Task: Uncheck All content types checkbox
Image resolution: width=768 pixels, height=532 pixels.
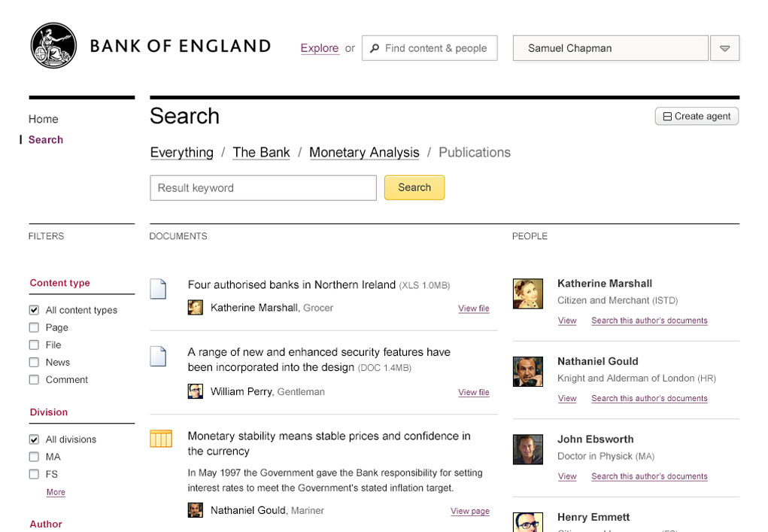Action: click(x=34, y=310)
